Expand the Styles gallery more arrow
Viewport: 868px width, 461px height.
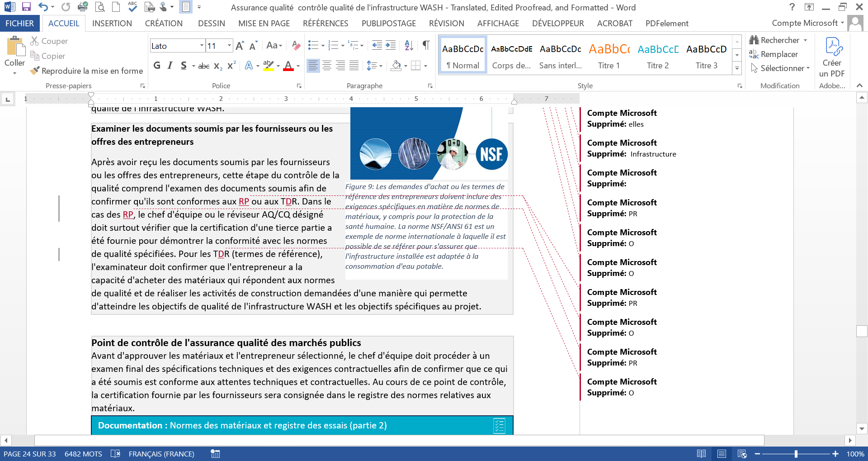737,68
